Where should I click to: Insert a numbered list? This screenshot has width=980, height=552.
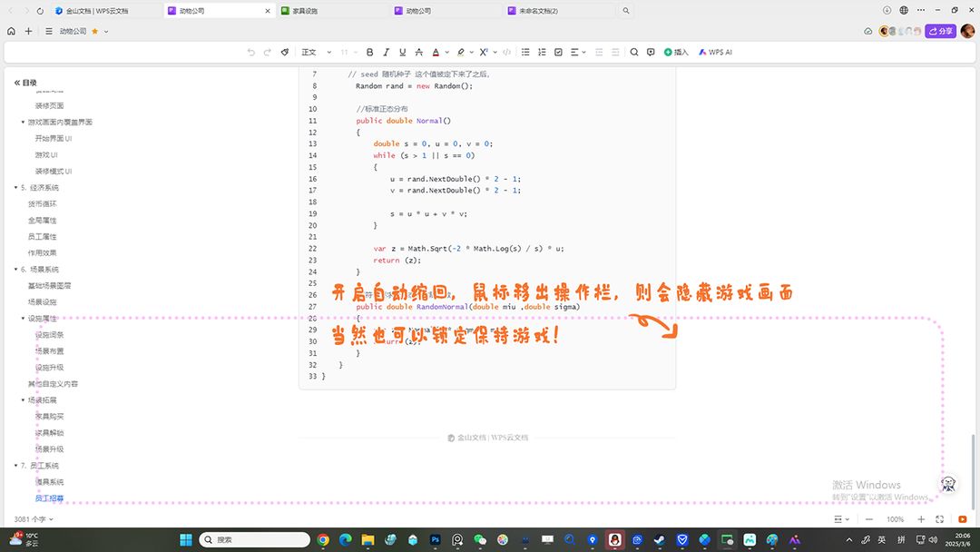pos(542,52)
